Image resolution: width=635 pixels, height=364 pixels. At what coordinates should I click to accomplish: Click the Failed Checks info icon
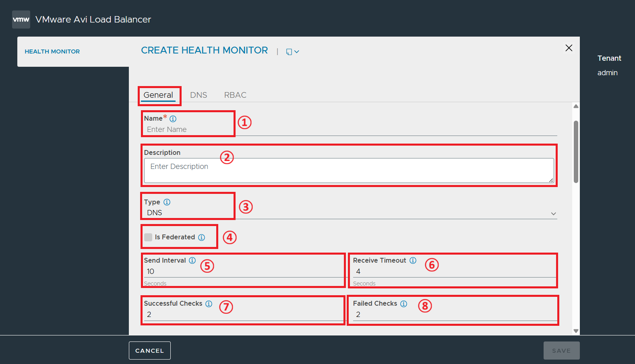coord(403,304)
